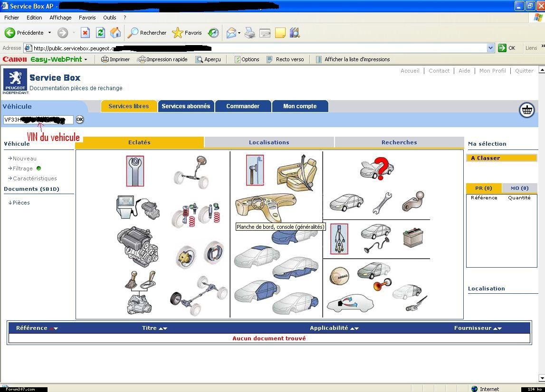Click the Quitter link
Viewport: 545px width, 392px height.
(x=524, y=71)
